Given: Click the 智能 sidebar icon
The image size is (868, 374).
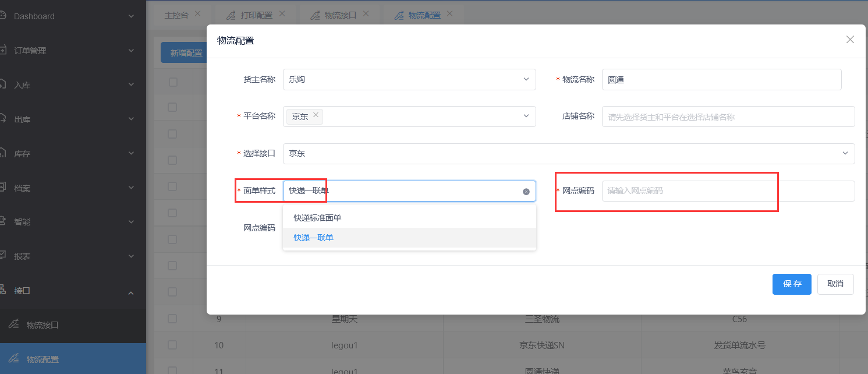Looking at the screenshot, I should coord(2,221).
